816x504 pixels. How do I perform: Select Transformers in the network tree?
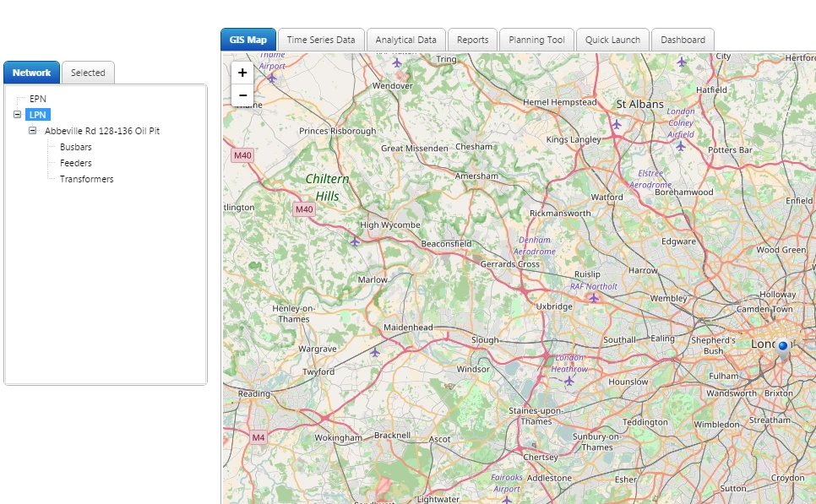pyautogui.click(x=86, y=179)
